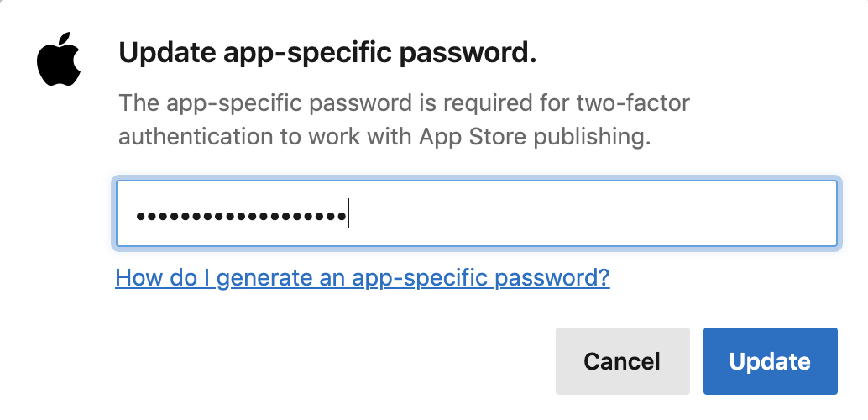The image size is (868, 420).
Task: Click the Apple logo icon
Action: click(59, 60)
